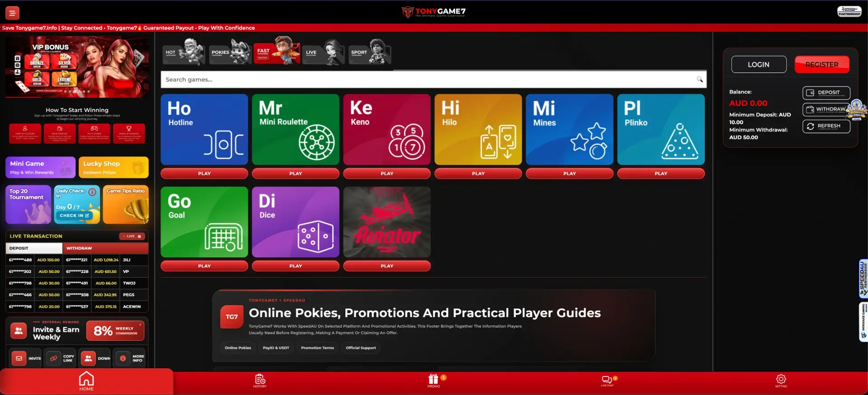Open the Top 20 Tournament card
The width and height of the screenshot is (868, 395).
[28, 204]
